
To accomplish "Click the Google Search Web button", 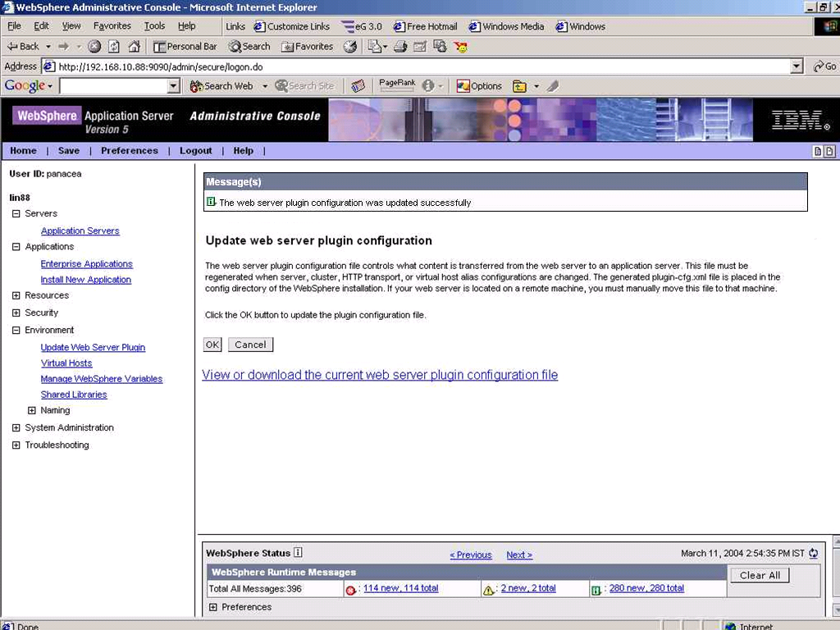I will pyautogui.click(x=221, y=85).
